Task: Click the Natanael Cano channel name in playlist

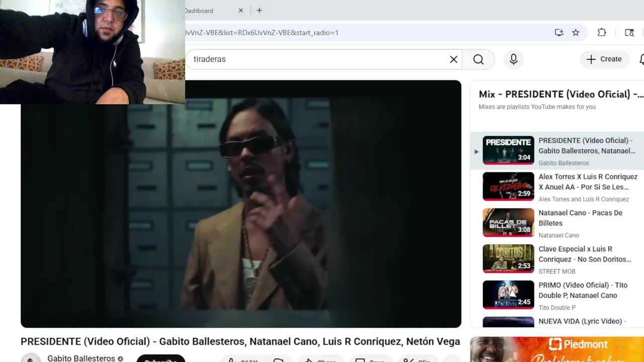Action: (x=558, y=235)
